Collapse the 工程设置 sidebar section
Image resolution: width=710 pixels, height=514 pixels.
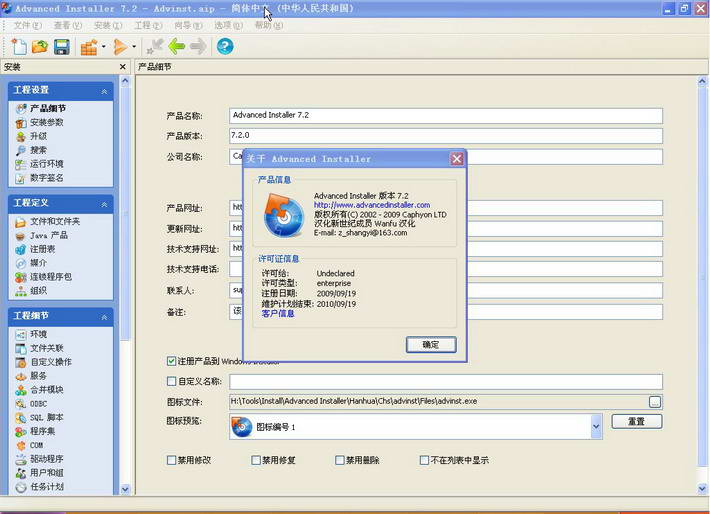(104, 91)
